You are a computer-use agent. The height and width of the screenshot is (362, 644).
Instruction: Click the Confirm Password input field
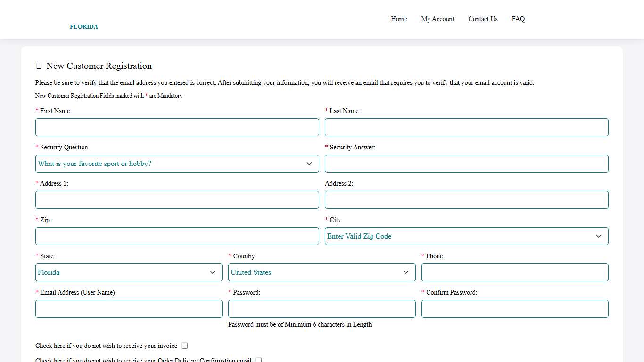point(514,309)
